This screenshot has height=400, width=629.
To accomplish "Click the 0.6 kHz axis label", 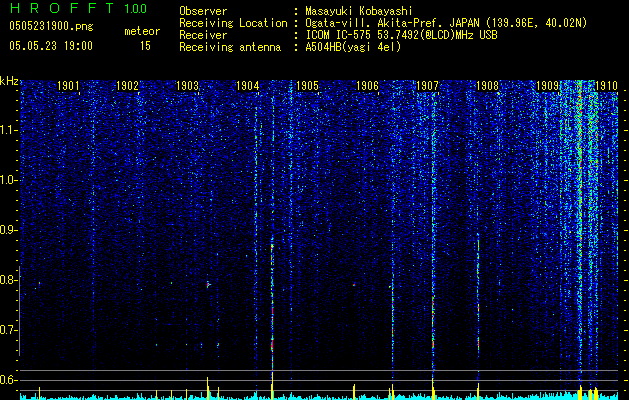I will (8, 380).
